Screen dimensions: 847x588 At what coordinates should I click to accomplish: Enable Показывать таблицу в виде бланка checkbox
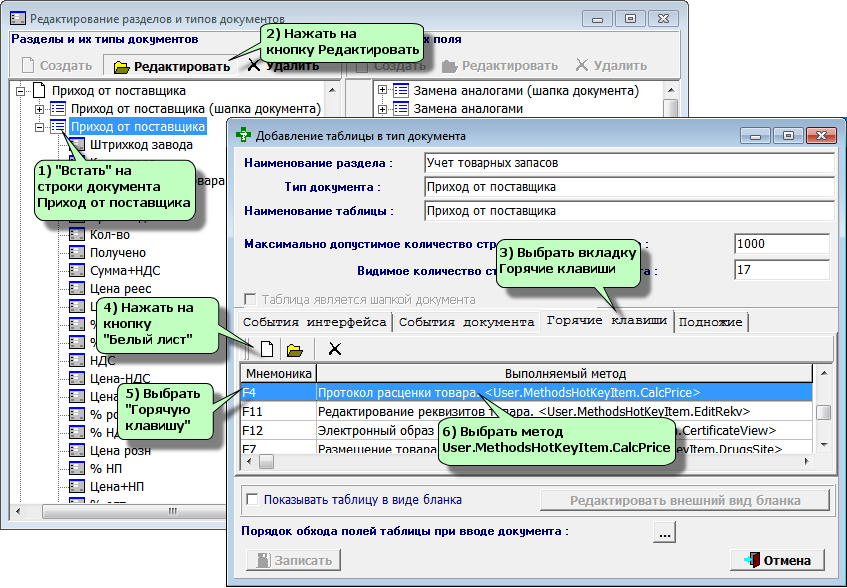pyautogui.click(x=252, y=499)
